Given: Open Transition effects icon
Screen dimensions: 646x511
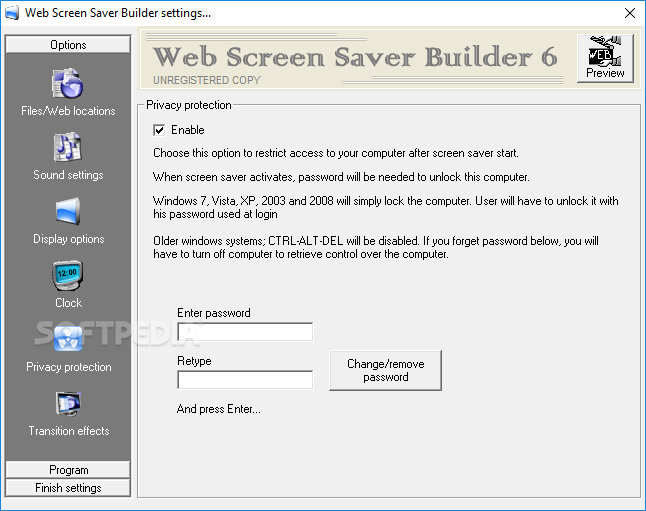Looking at the screenshot, I should pyautogui.click(x=68, y=403).
